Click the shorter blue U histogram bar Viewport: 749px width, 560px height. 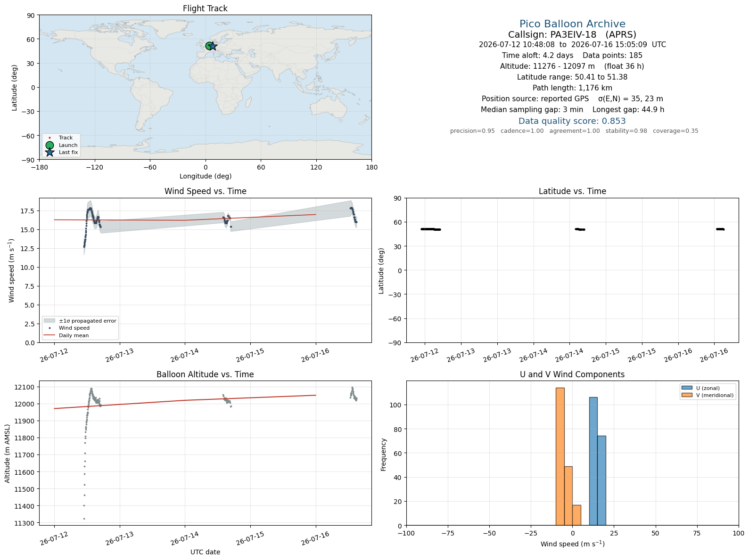click(x=601, y=480)
